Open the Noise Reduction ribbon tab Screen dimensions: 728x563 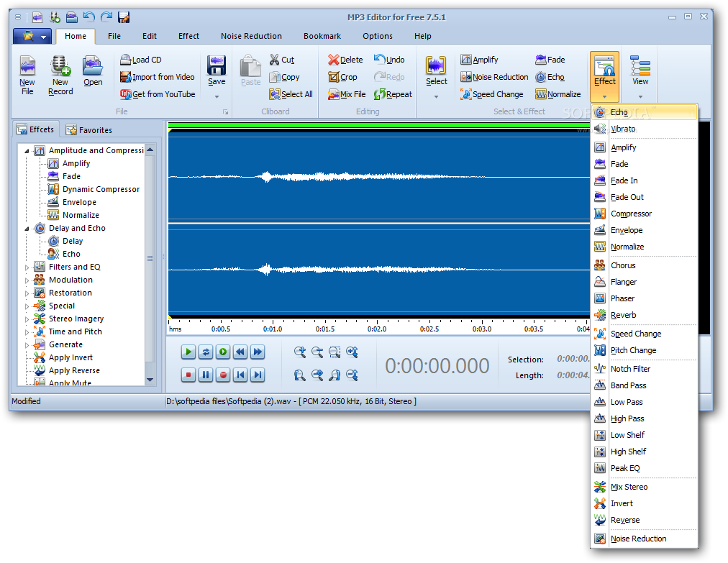coord(251,36)
